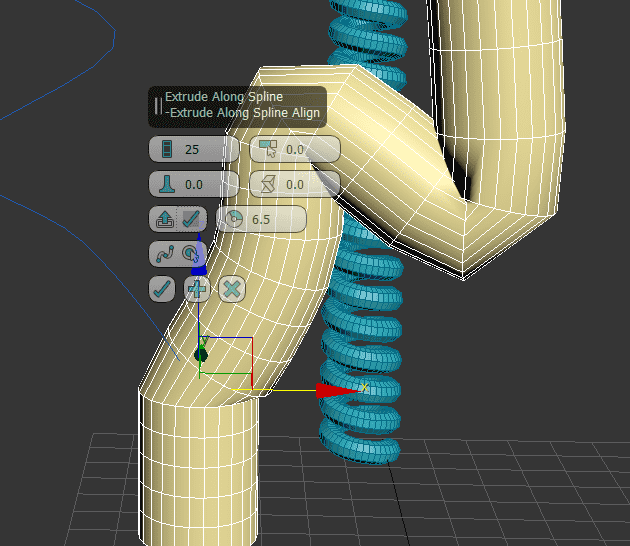Activate the Pick Spline circular cursor button
Image resolution: width=630 pixels, height=546 pixels.
point(191,254)
